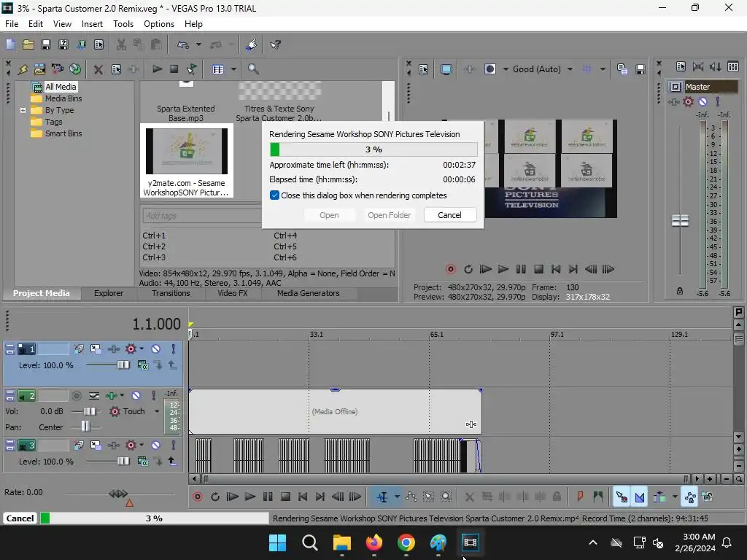
Task: Toggle Auto Ripple in timeline toolbar
Action: pyautogui.click(x=659, y=497)
